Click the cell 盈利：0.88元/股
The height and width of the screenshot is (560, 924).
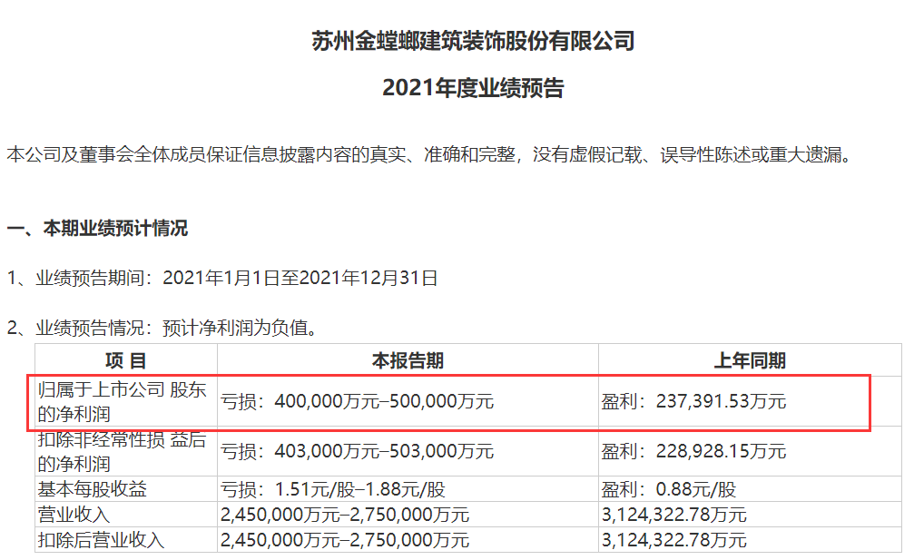tap(669, 489)
